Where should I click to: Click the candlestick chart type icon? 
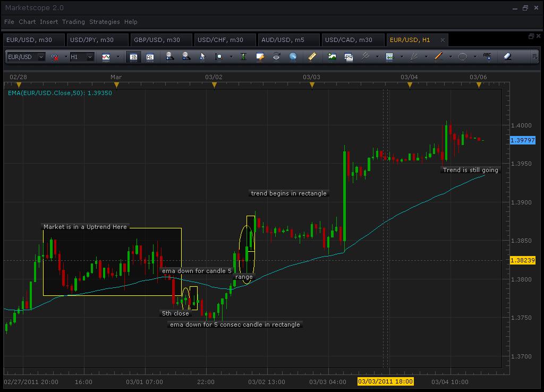tap(106, 57)
